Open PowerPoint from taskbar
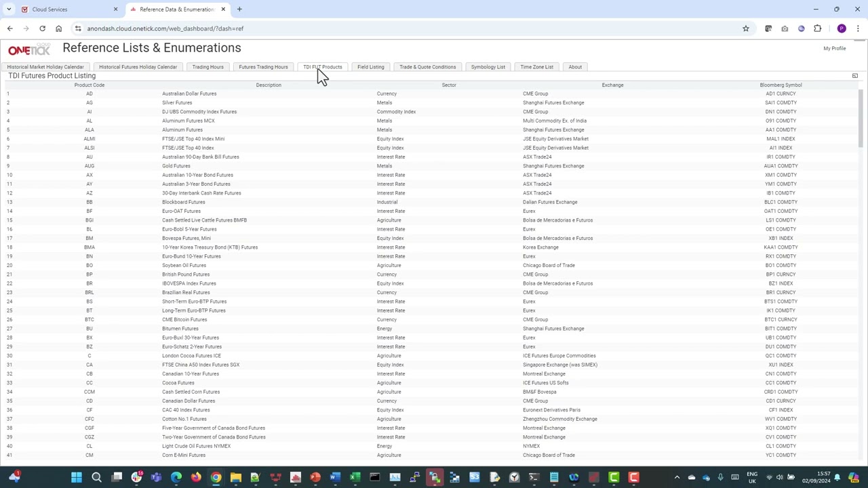 315,478
